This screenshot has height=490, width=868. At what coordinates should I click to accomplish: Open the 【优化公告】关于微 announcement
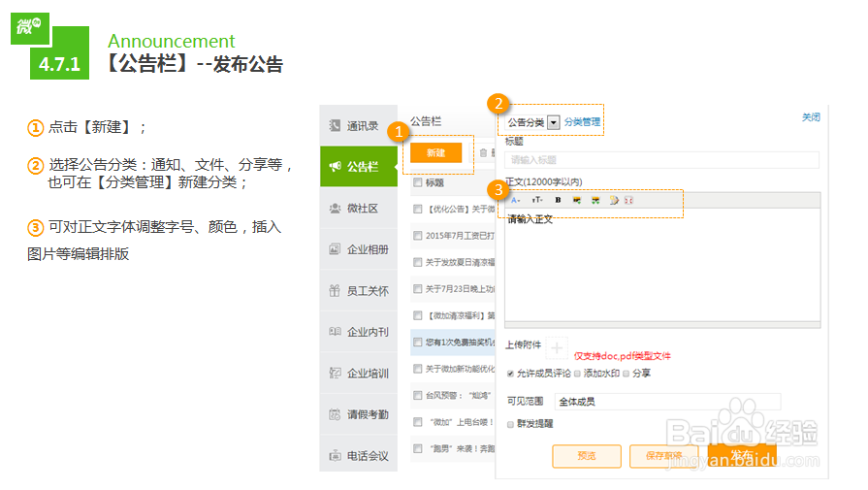coord(462,209)
